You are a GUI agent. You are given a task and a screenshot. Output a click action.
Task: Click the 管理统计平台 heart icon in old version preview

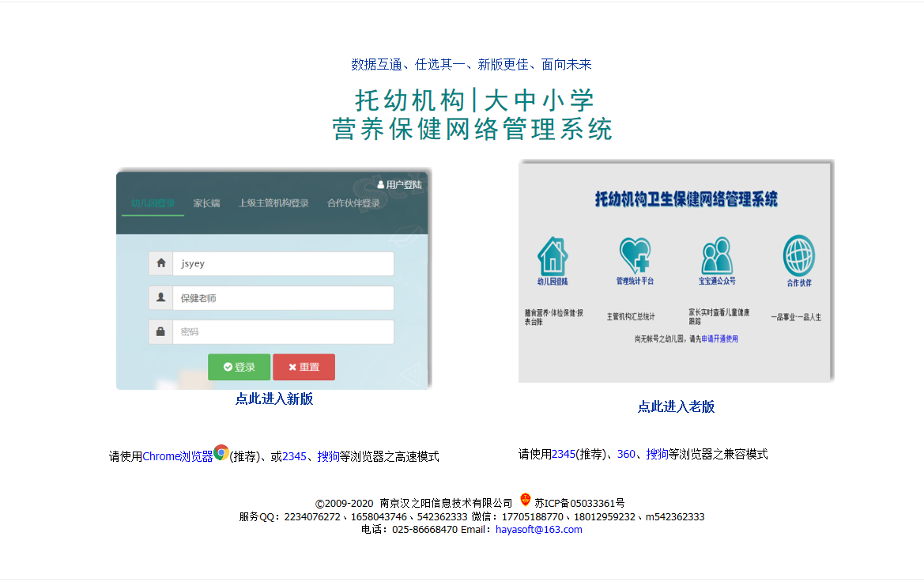(x=635, y=255)
